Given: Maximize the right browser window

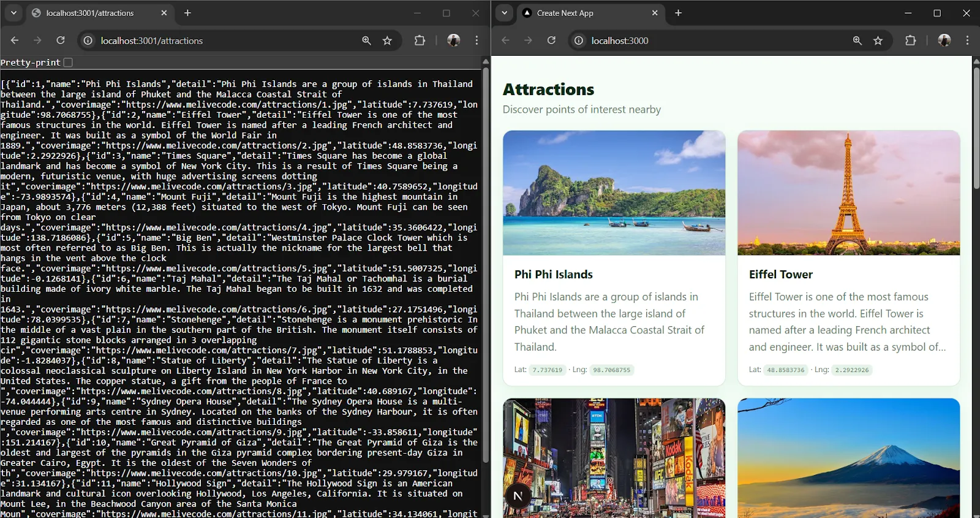Looking at the screenshot, I should tap(937, 13).
